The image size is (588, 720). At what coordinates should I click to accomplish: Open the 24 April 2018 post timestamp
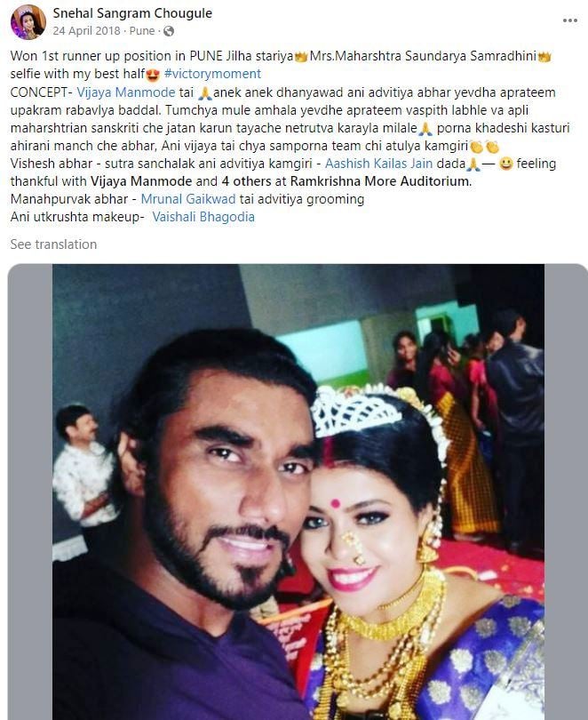pyautogui.click(x=87, y=31)
